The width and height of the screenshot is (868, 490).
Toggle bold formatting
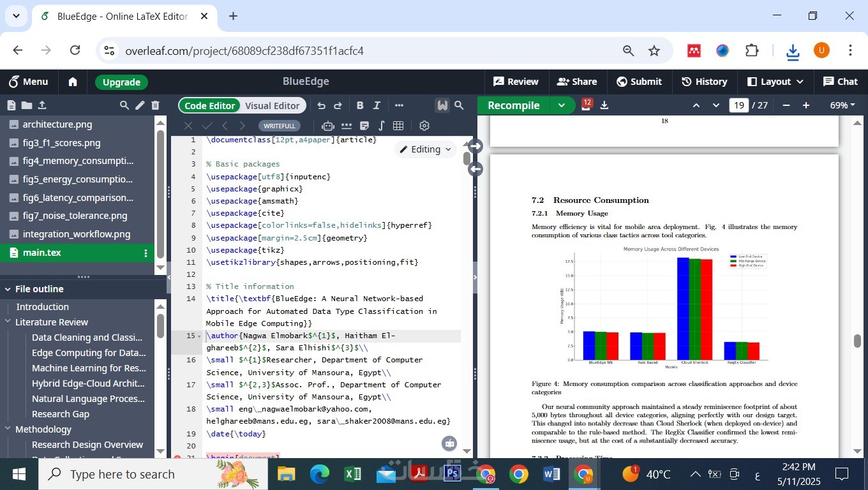(x=360, y=106)
